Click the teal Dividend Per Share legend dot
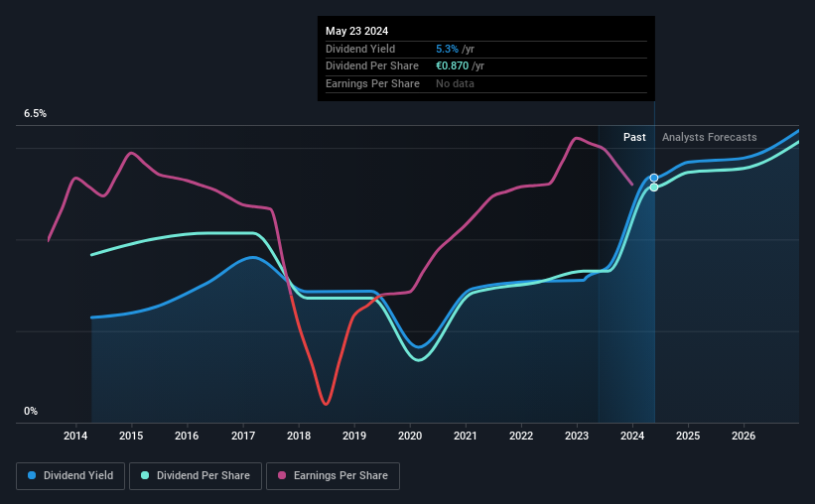The width and height of the screenshot is (815, 504). pos(145,475)
